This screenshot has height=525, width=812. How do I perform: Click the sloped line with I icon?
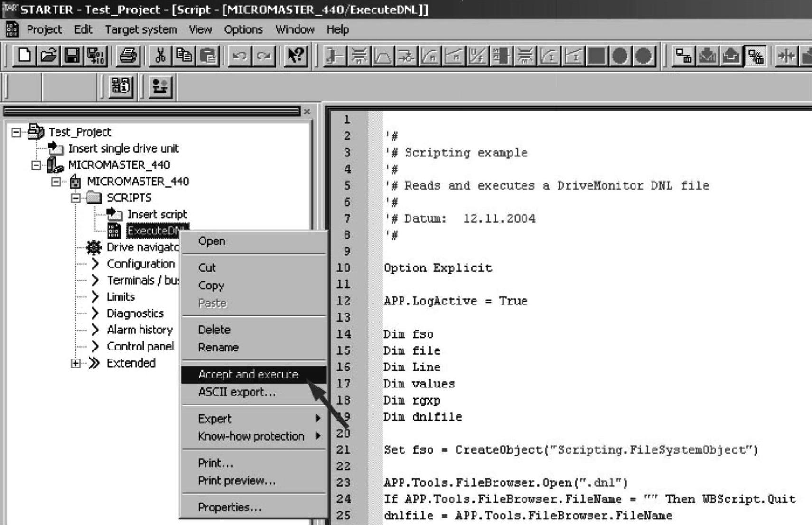(573, 56)
